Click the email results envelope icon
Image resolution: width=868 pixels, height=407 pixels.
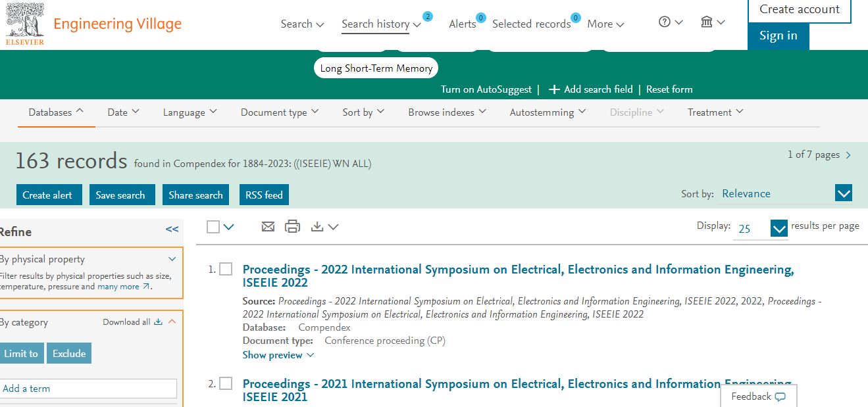coord(268,227)
